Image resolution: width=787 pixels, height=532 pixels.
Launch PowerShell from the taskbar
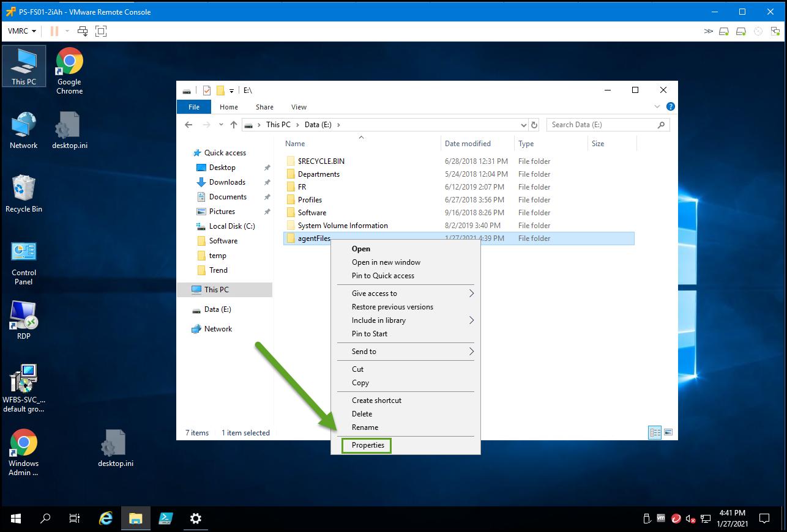pyautogui.click(x=165, y=519)
